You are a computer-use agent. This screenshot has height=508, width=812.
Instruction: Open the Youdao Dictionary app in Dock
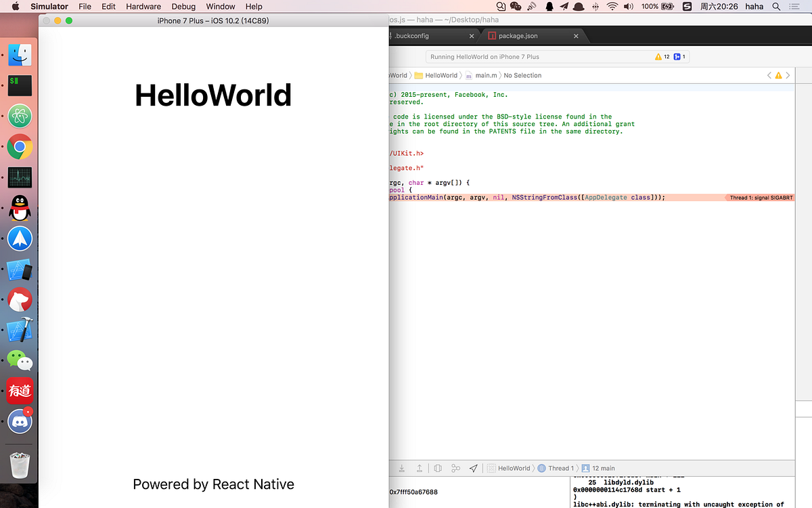tap(20, 391)
